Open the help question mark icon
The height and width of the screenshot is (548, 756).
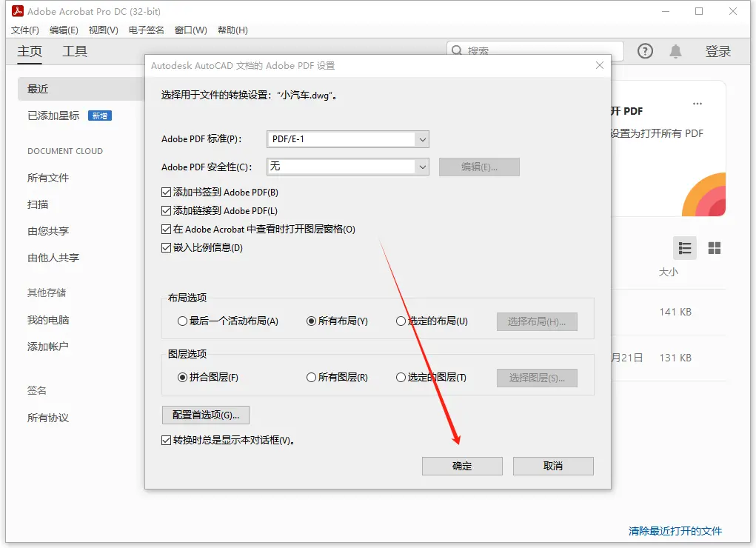(x=645, y=51)
